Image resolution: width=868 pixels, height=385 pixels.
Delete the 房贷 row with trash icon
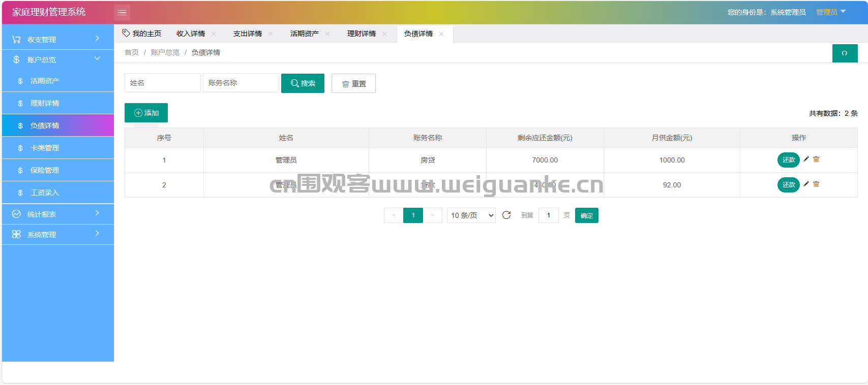point(816,159)
